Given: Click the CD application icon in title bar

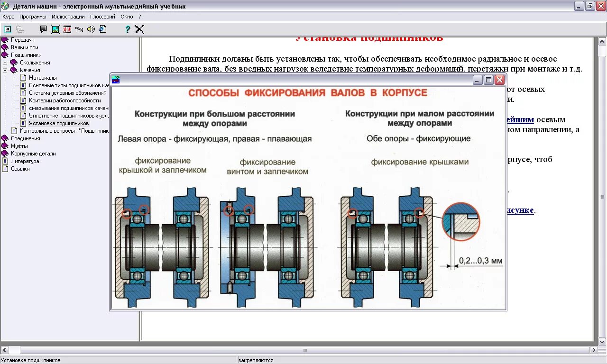Looking at the screenshot, I should click(x=5, y=6).
